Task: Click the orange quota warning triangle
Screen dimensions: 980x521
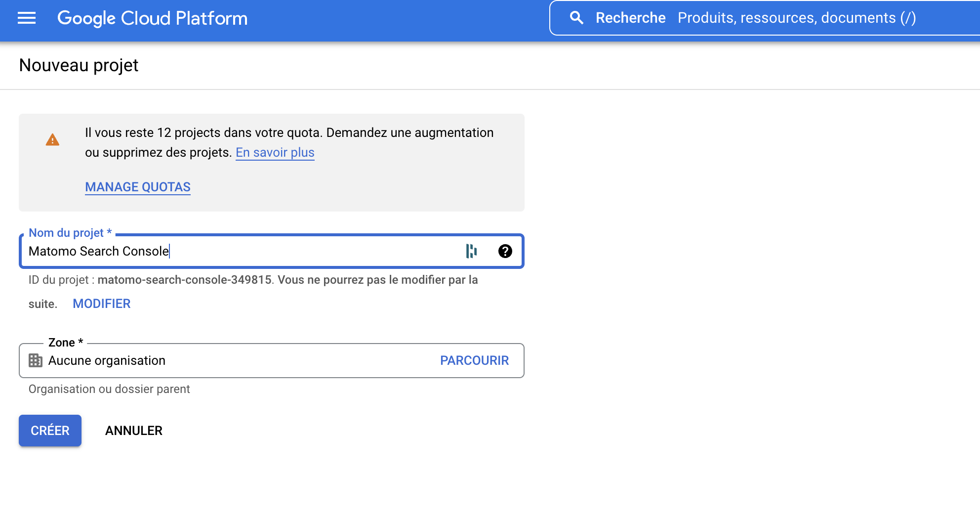Action: [52, 140]
